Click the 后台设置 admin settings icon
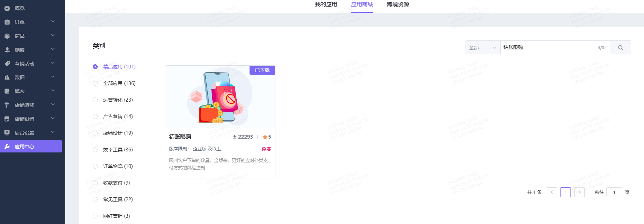The image size is (644, 224). [7, 133]
